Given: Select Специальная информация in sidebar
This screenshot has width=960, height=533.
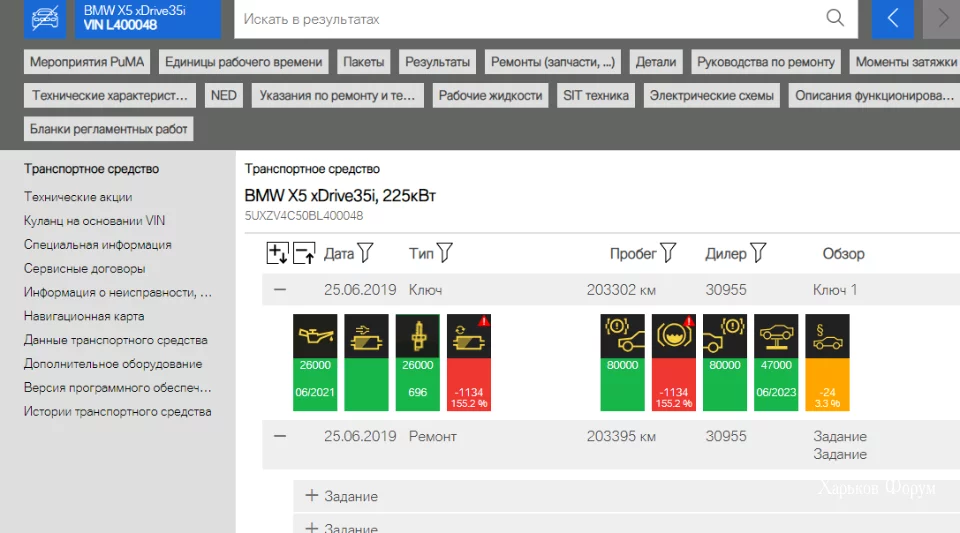Looking at the screenshot, I should (97, 245).
